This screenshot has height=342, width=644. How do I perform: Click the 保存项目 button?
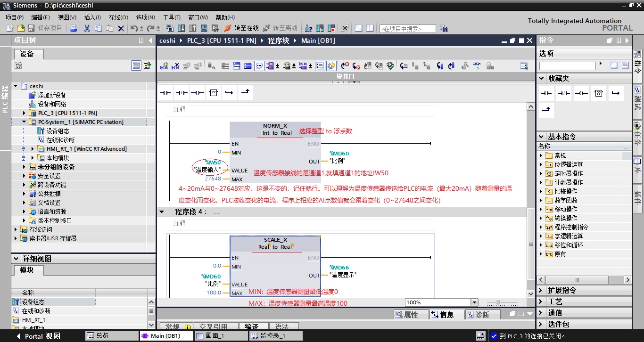(45, 28)
